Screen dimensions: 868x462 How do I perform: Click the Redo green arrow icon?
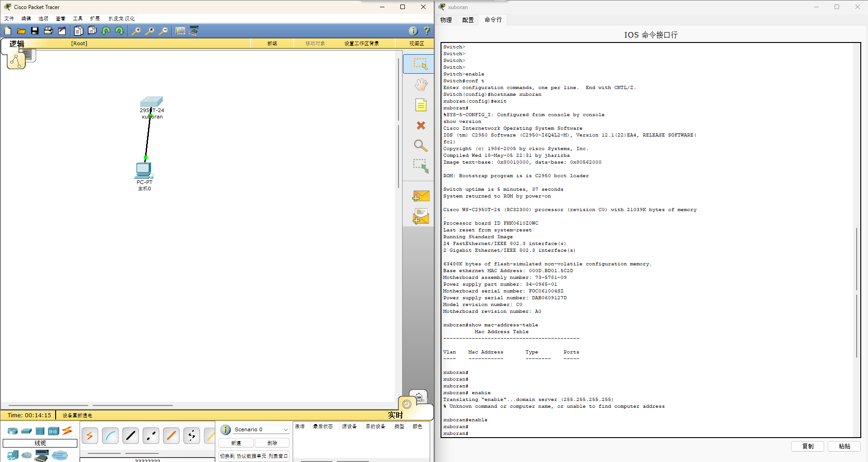point(119,31)
